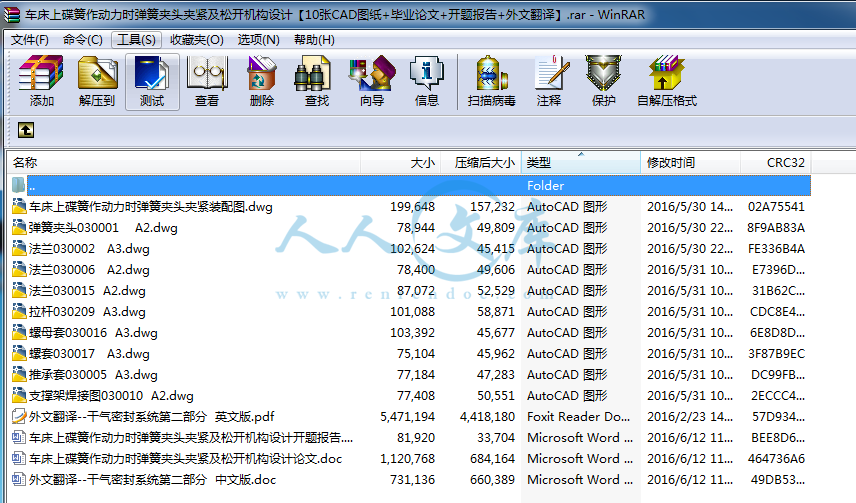Select file 拉杆030209 A3.dwg
856x503 pixels.
(87, 311)
